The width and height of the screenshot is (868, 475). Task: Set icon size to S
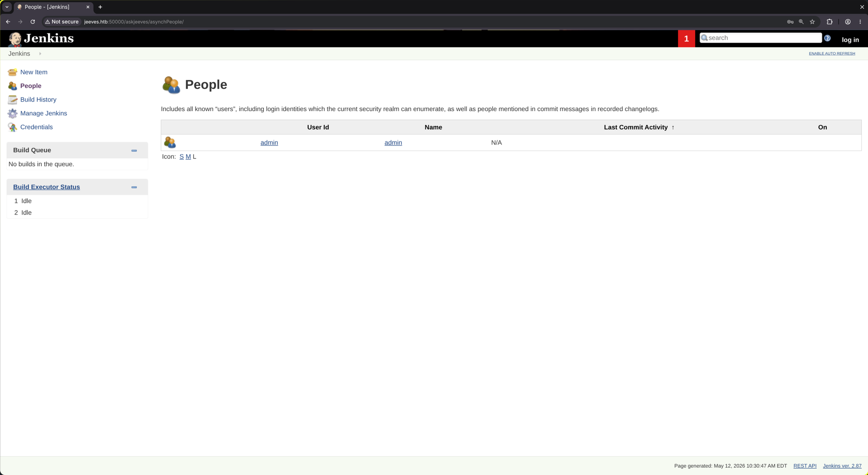point(181,157)
